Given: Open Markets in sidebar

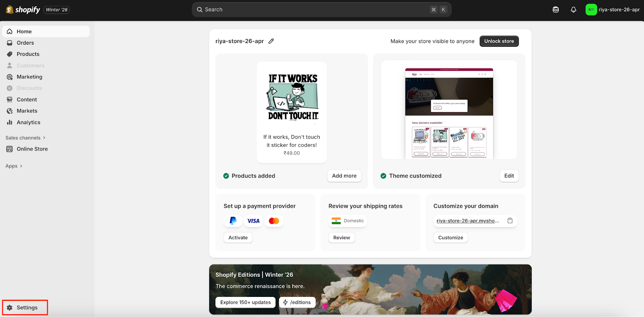Looking at the screenshot, I should [x=46, y=111].
